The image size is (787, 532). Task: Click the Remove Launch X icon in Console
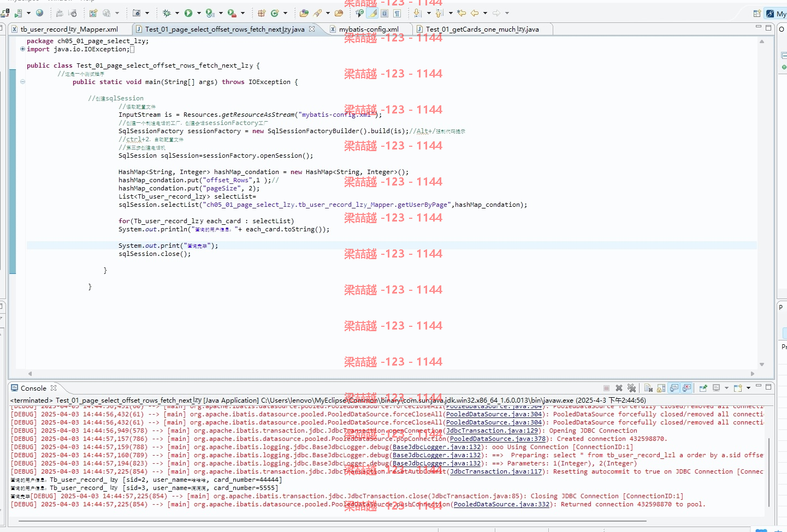pos(619,388)
